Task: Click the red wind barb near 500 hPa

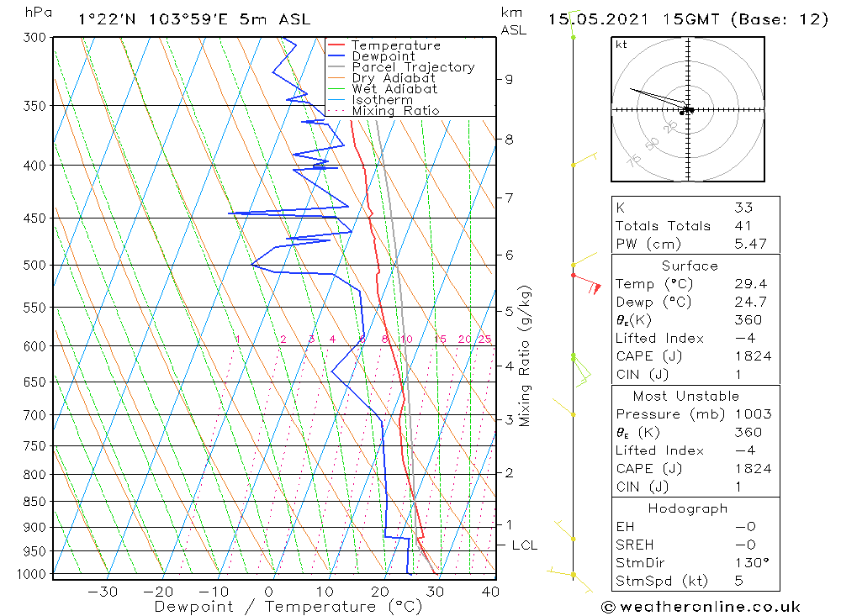Action: coord(587,283)
